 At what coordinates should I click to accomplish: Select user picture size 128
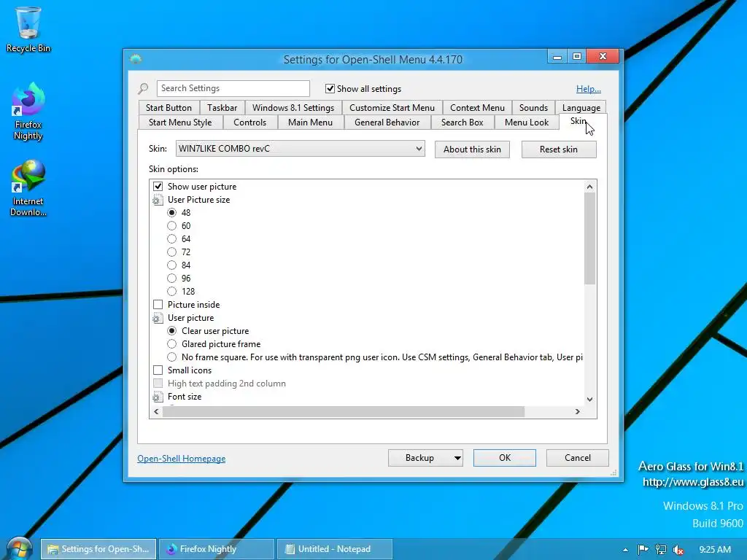coord(171,291)
